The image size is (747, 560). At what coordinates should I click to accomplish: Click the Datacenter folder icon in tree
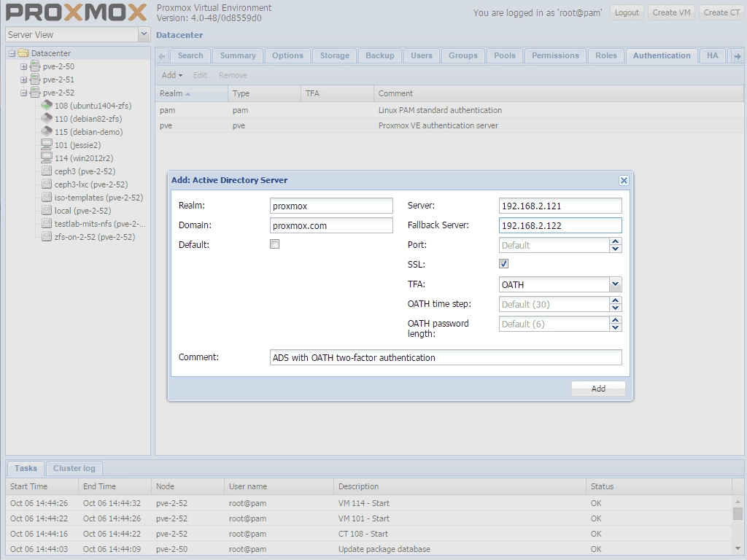pyautogui.click(x=23, y=53)
